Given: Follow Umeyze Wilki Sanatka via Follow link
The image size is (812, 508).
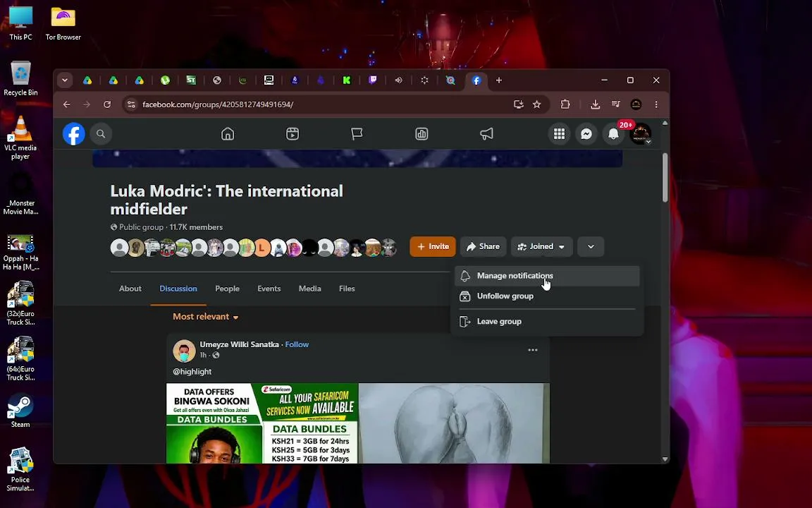Looking at the screenshot, I should pyautogui.click(x=297, y=345).
